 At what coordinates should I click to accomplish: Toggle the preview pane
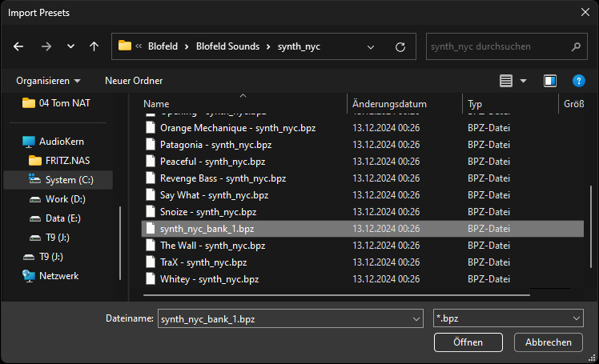549,81
